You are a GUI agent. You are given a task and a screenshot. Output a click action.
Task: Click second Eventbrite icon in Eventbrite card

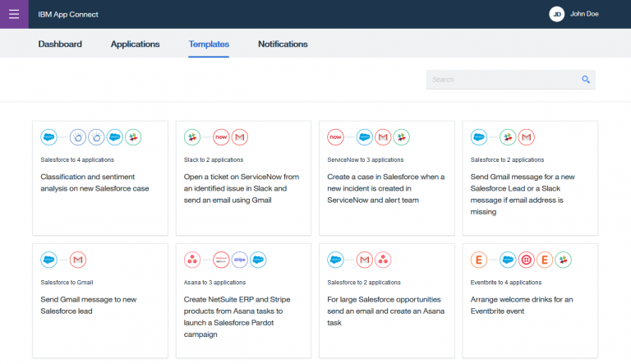pyautogui.click(x=545, y=260)
